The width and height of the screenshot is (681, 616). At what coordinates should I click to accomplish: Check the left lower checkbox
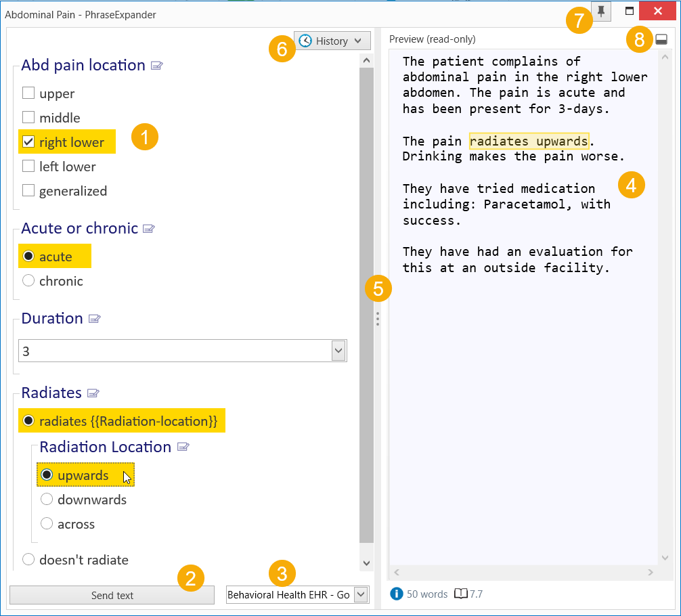[28, 166]
